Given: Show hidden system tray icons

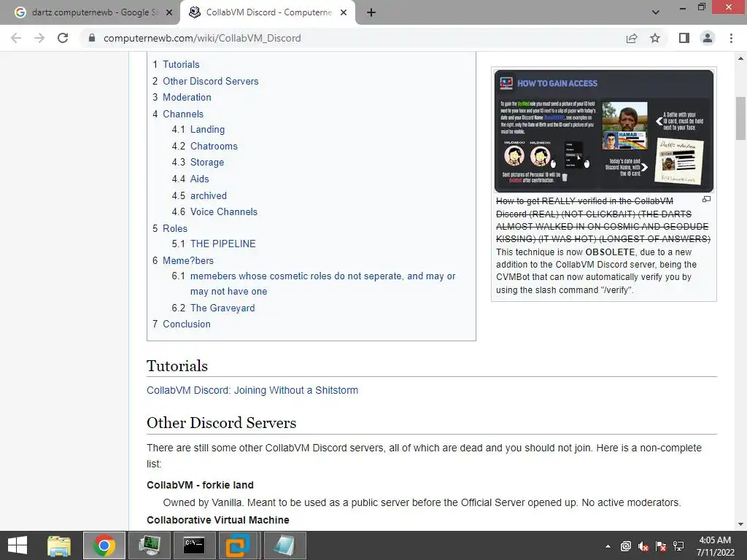Looking at the screenshot, I should coord(608,546).
